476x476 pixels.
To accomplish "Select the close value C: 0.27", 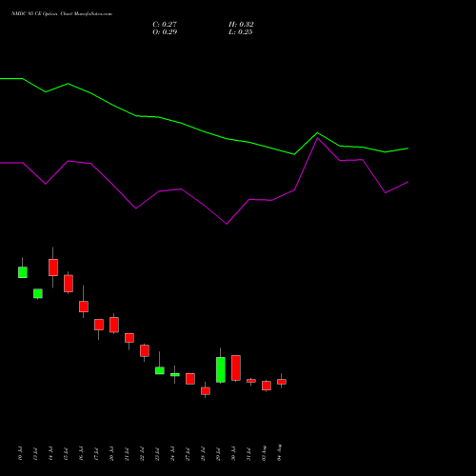I will coord(165,24).
